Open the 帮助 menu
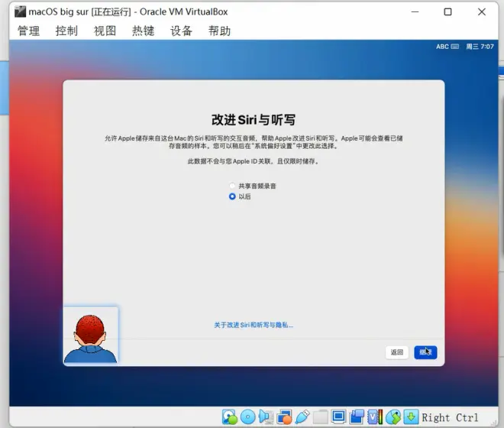 click(x=219, y=31)
